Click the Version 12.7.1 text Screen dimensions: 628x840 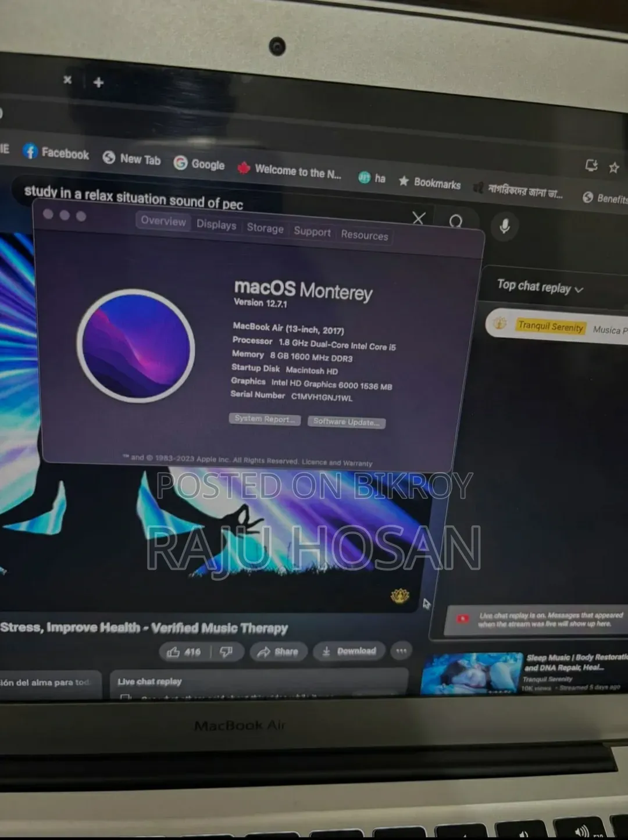[260, 303]
